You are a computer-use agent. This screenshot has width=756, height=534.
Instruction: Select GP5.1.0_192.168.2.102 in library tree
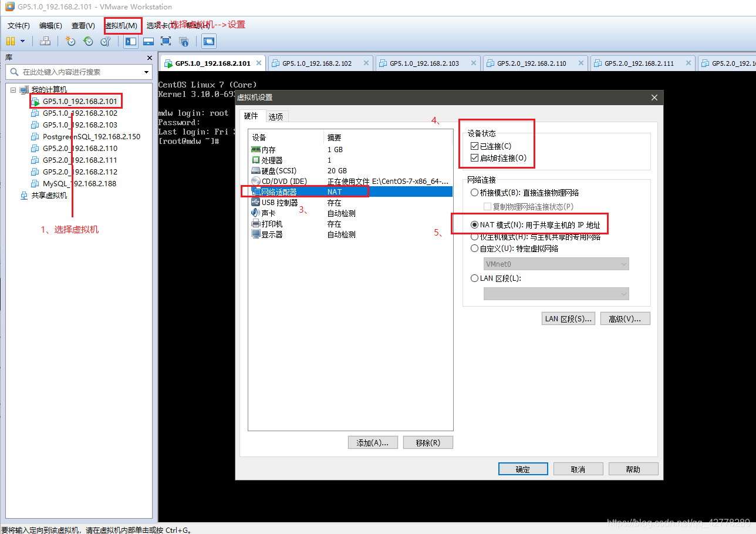(x=80, y=113)
